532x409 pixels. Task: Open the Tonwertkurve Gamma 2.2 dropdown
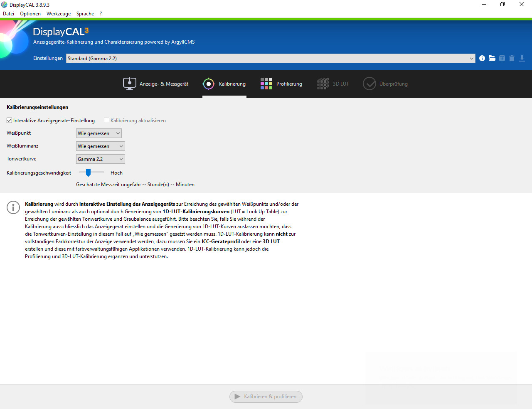pos(101,159)
